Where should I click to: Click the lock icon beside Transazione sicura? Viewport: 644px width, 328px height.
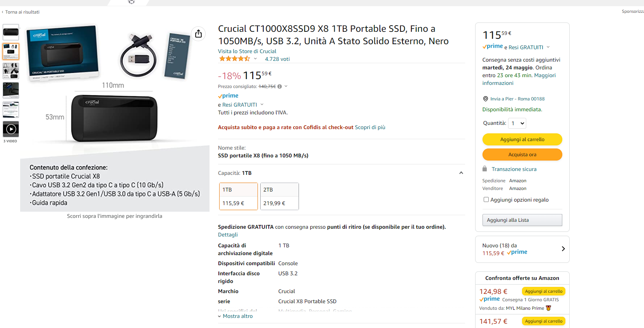tap(484, 169)
